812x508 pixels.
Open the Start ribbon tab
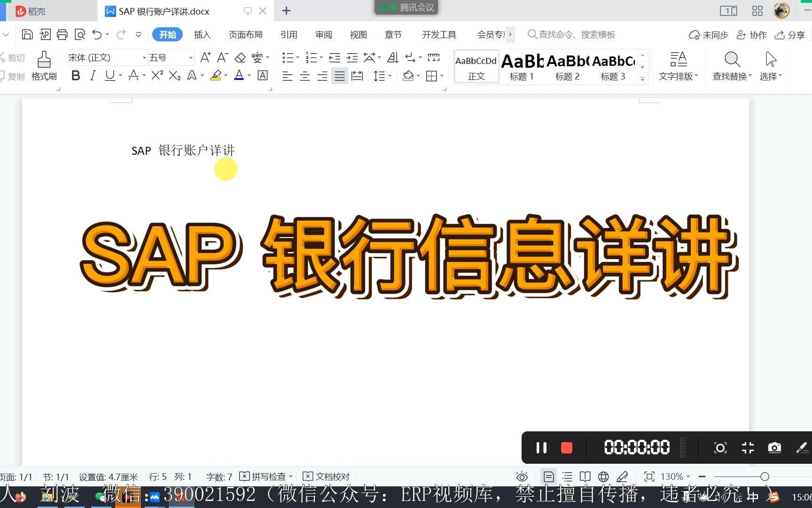167,34
